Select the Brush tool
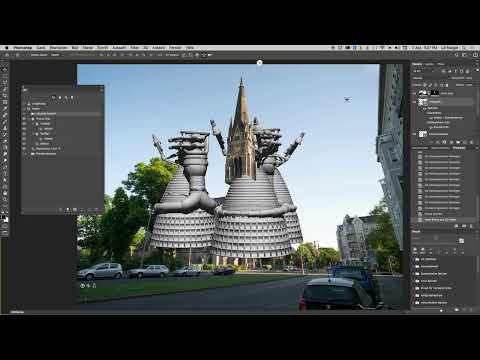This screenshot has width=480, height=360. coord(5,121)
